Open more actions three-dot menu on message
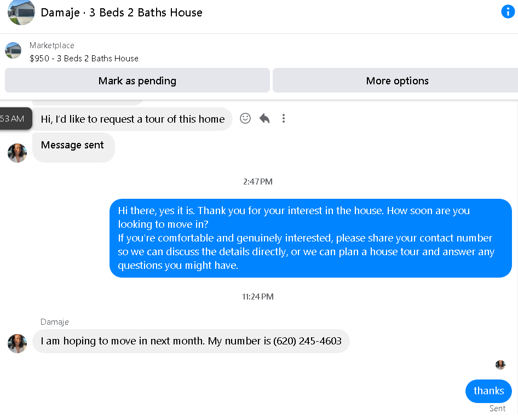This screenshot has height=420, width=518. point(284,118)
